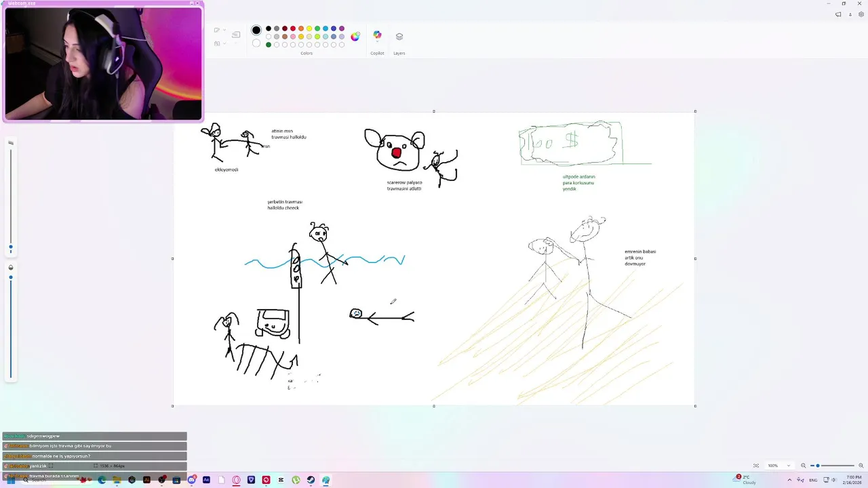The image size is (868, 488).
Task: Pick the indigo blue palette swatch
Action: coord(334,28)
